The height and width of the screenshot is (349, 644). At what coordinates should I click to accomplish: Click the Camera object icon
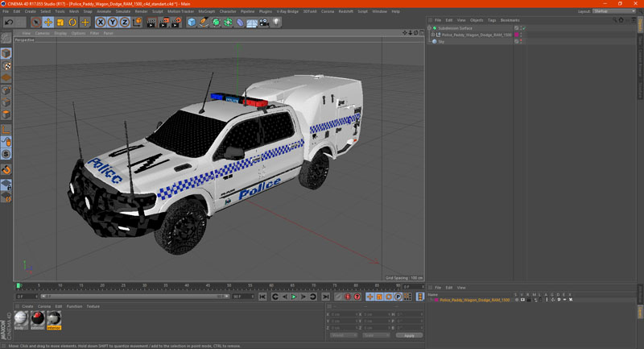[264, 23]
